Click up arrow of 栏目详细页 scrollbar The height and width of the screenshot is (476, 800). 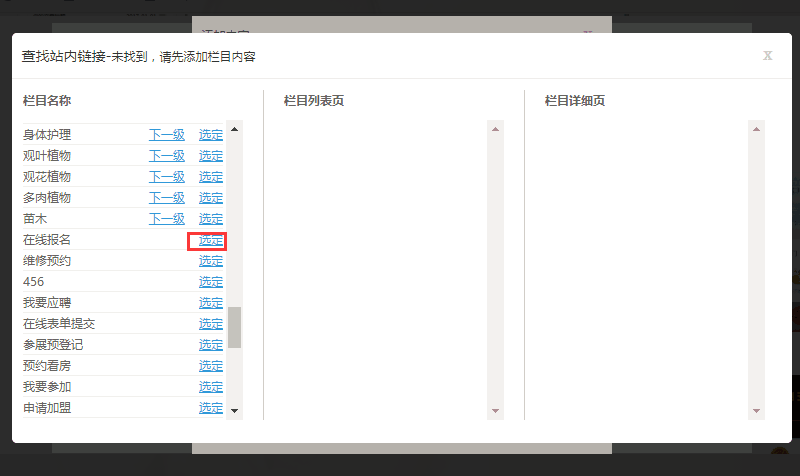point(756,129)
